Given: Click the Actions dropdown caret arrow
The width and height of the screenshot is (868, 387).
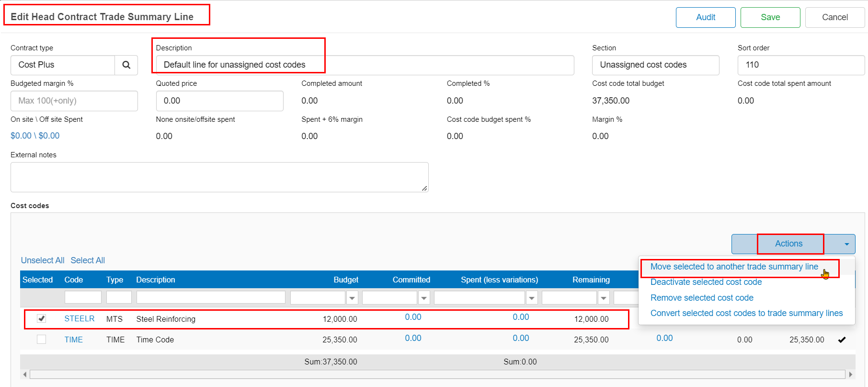Looking at the screenshot, I should point(846,244).
